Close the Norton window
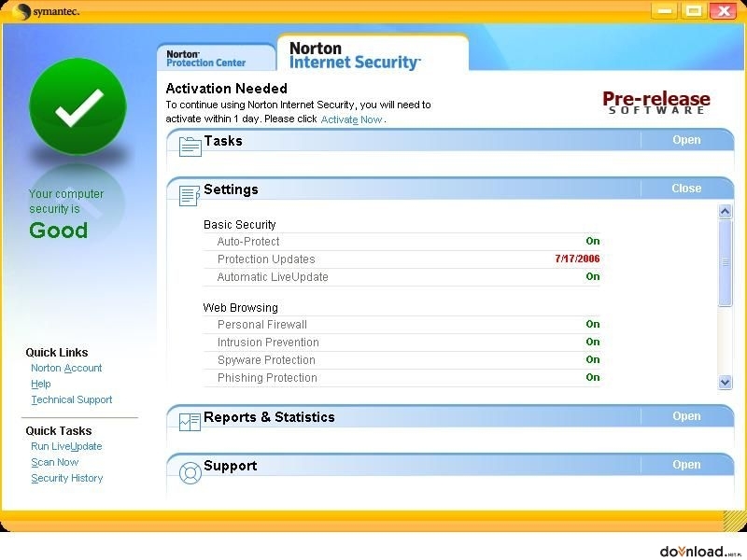This screenshot has height=560, width=747. coord(723,10)
